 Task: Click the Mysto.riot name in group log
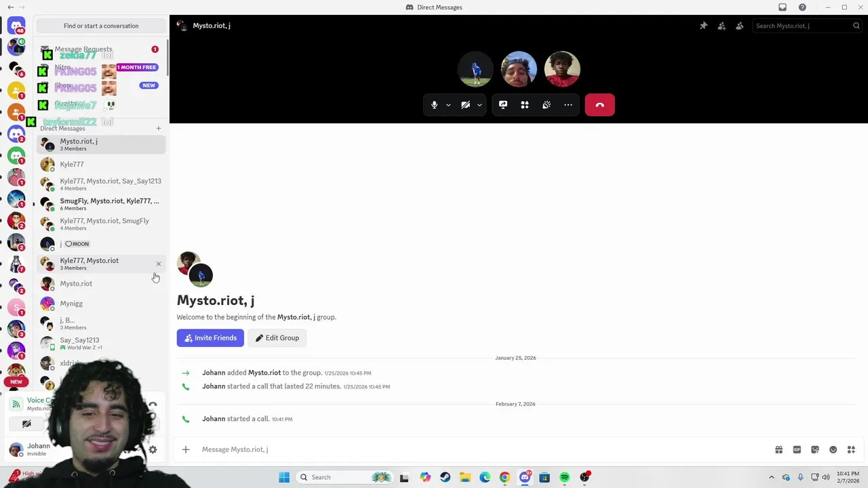coord(264,373)
